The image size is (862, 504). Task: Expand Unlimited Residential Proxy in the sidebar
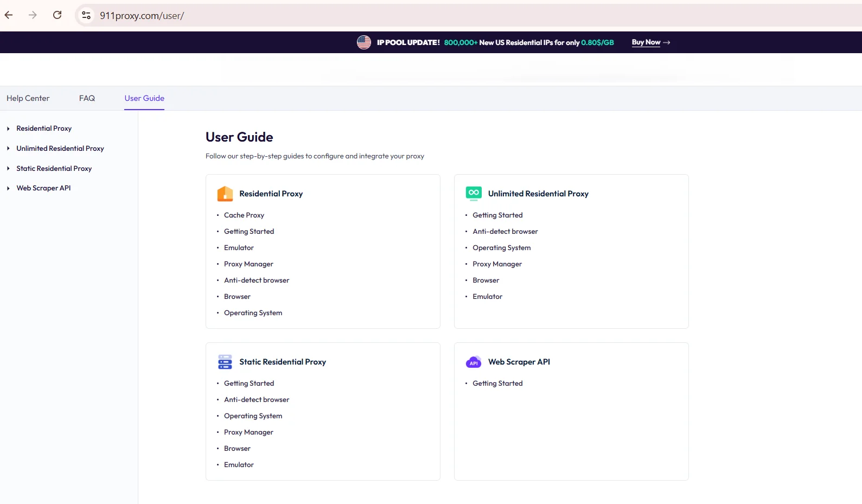coord(8,149)
